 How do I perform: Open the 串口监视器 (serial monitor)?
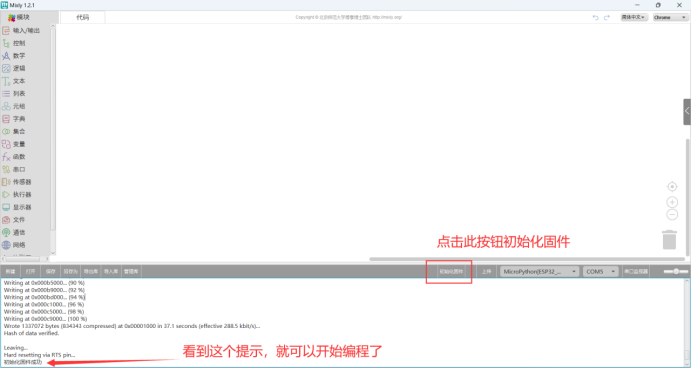pyautogui.click(x=636, y=271)
